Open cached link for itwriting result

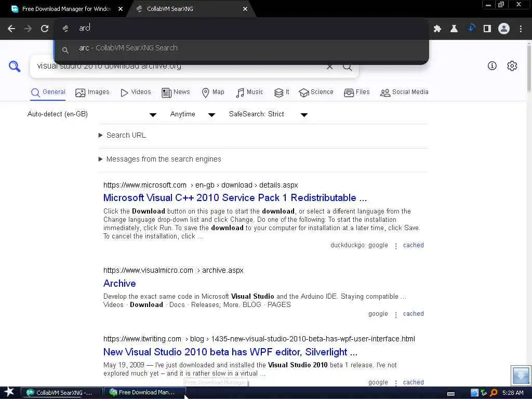pyautogui.click(x=413, y=382)
